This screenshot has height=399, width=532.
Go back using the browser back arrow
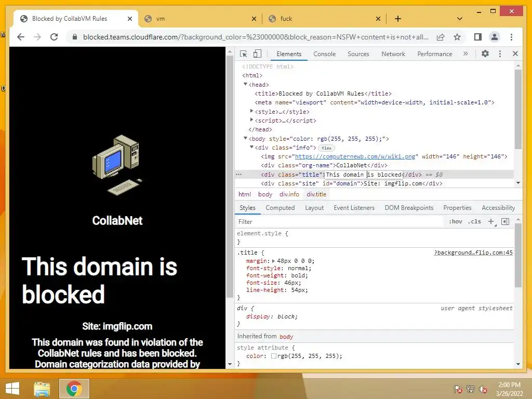point(21,37)
